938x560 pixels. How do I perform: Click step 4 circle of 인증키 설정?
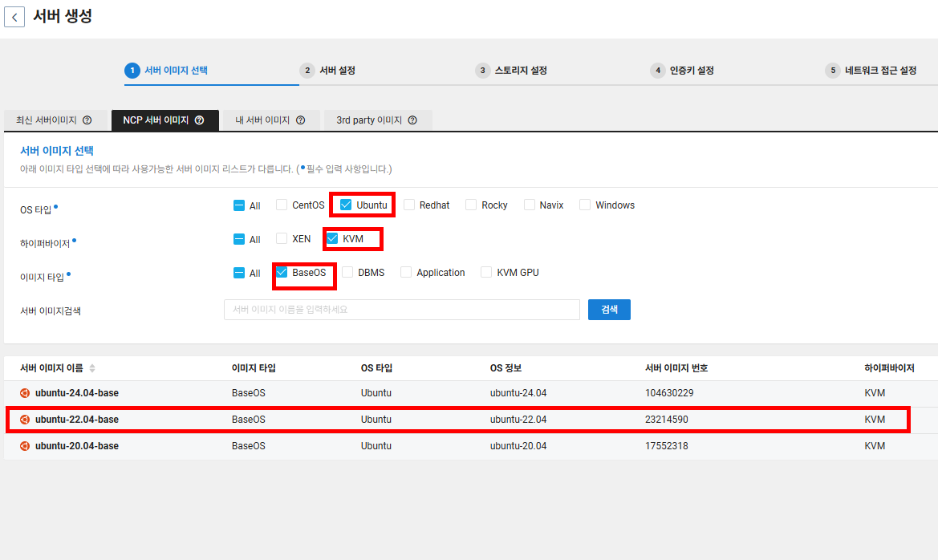pos(658,71)
